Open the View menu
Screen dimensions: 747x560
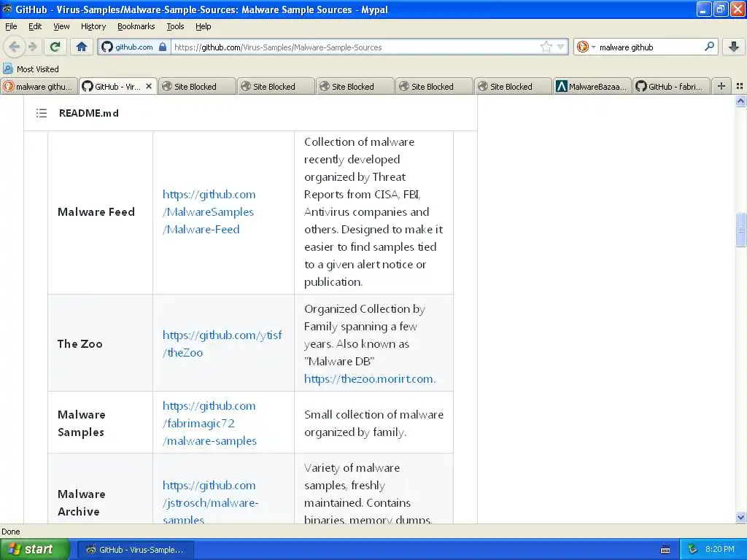coord(61,26)
